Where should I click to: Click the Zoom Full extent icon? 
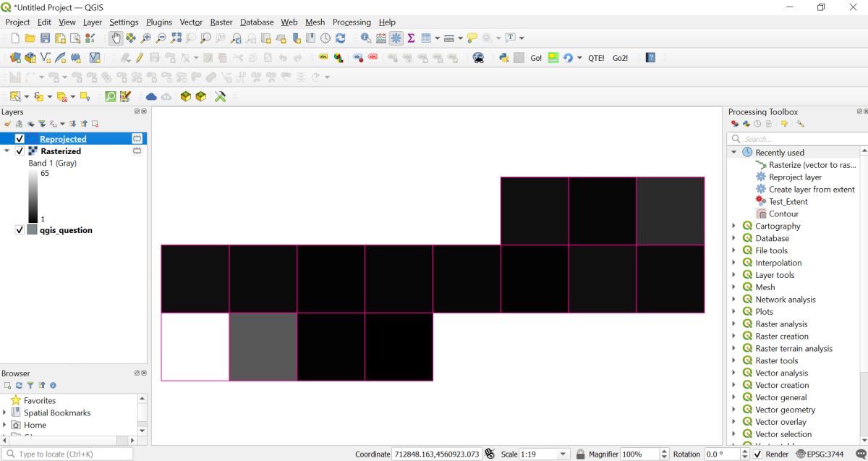(176, 38)
